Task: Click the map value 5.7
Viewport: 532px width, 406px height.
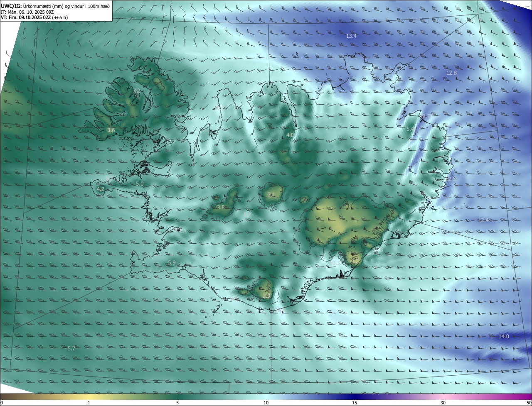Action: pyautogui.click(x=71, y=348)
